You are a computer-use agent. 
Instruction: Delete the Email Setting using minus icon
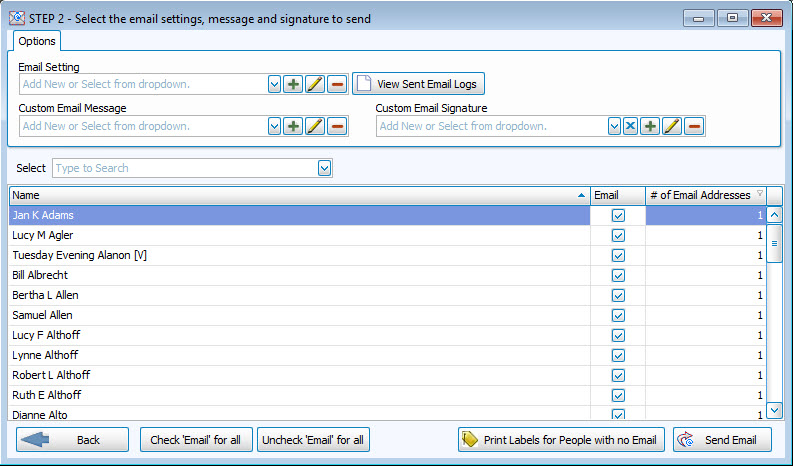(337, 85)
